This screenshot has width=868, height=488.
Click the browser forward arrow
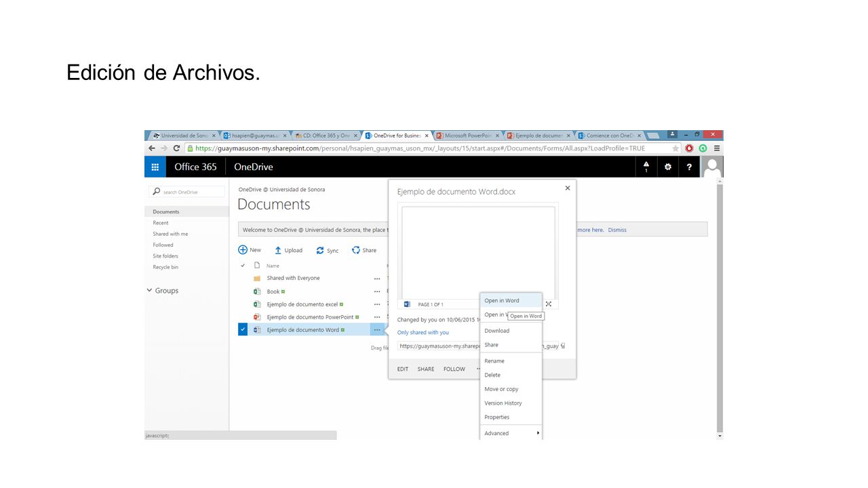tap(164, 148)
